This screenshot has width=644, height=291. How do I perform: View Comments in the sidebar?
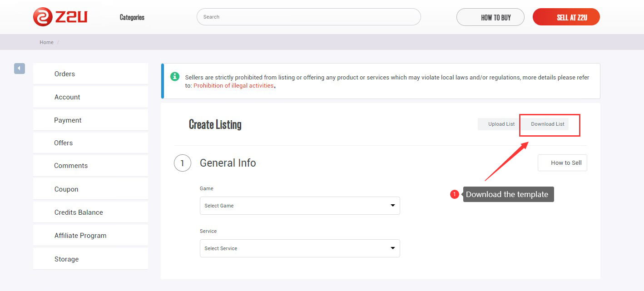point(71,166)
